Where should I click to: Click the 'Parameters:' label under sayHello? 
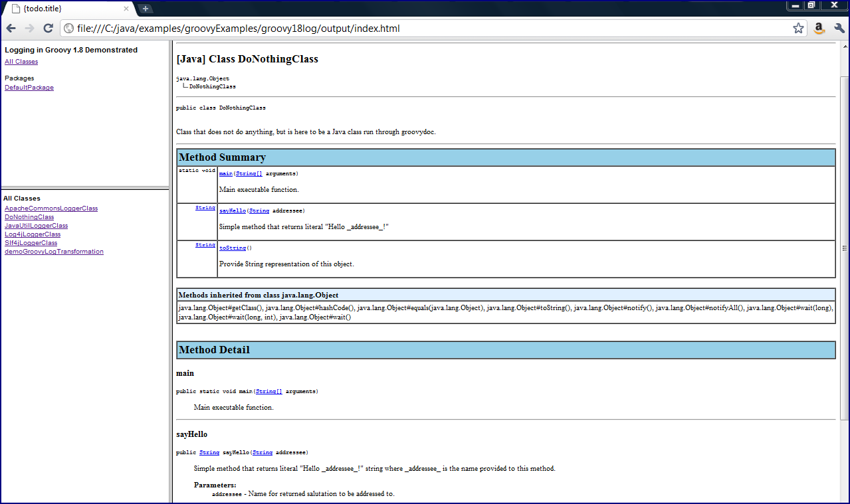point(215,485)
